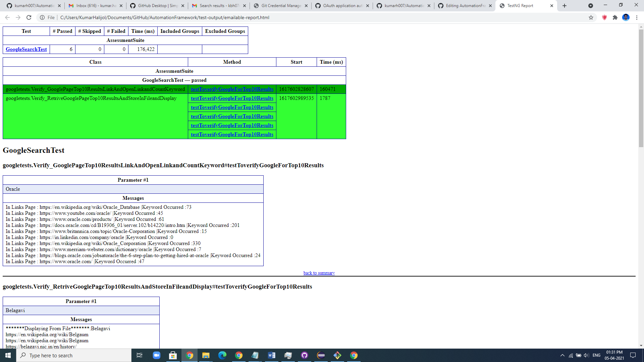Open a new browser tab
This screenshot has width=644, height=362.
pyautogui.click(x=565, y=6)
